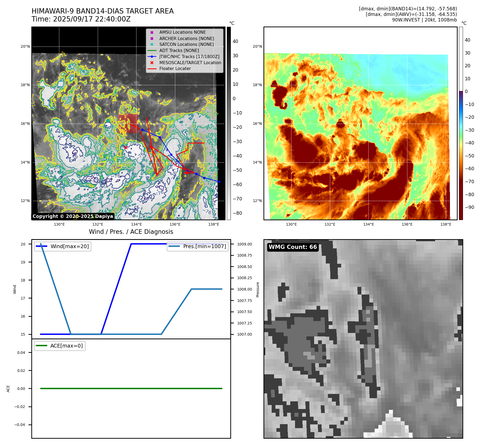Click the Floater Locater legend text
The width and height of the screenshot is (481, 448).
tap(175, 69)
